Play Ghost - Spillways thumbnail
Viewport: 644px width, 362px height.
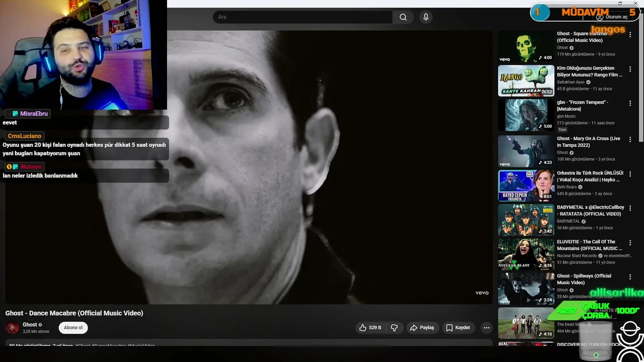click(x=526, y=289)
